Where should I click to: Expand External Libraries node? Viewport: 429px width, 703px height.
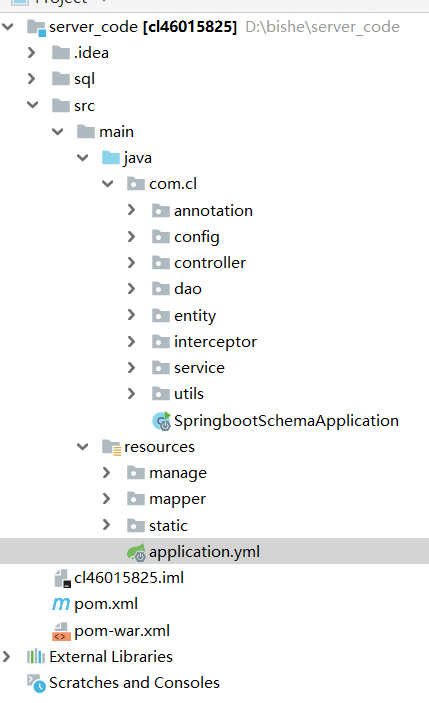(x=6, y=657)
